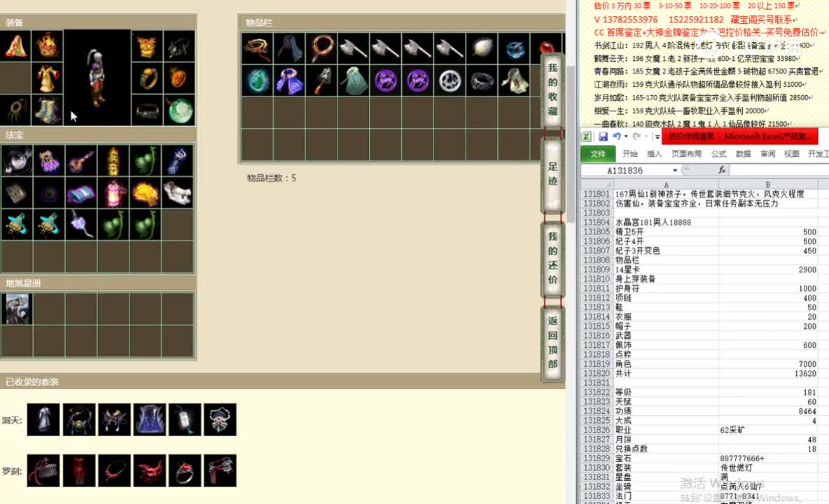
Task: Select the teal cloak in inventory
Action: point(353,80)
